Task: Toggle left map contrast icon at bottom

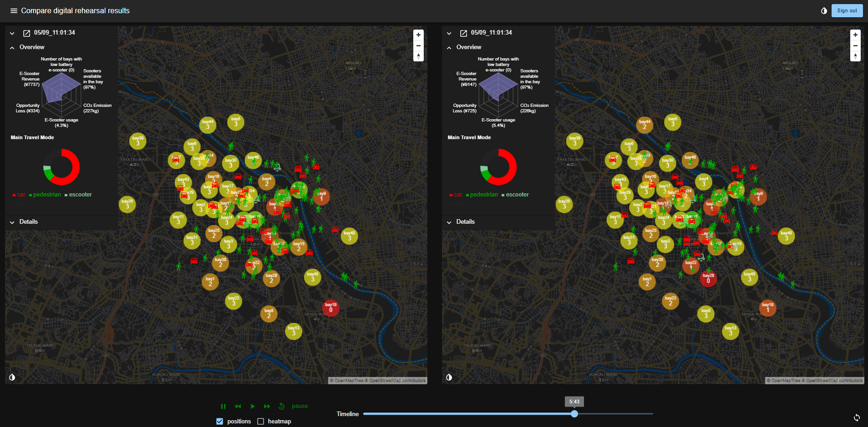Action: [x=12, y=377]
